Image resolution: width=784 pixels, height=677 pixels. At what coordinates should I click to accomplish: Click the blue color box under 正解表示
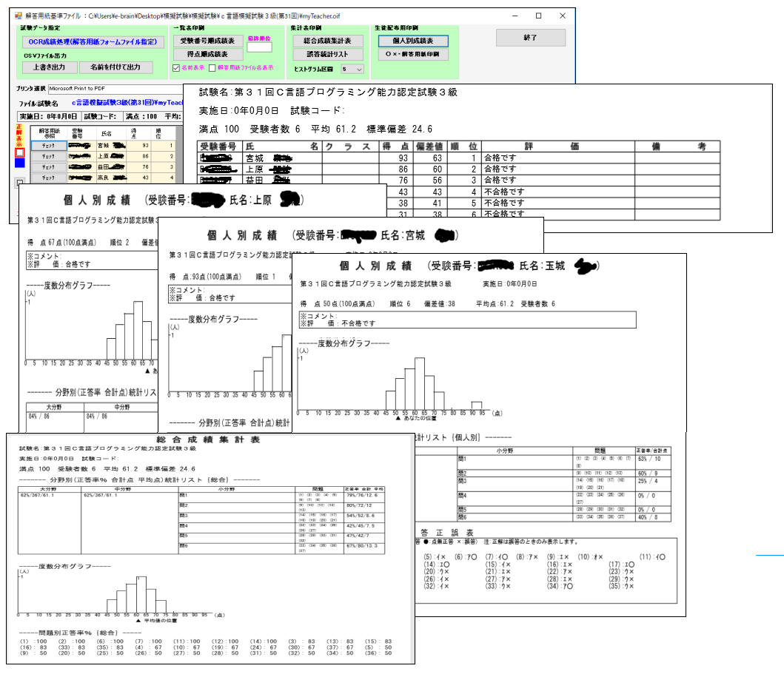pos(20,162)
